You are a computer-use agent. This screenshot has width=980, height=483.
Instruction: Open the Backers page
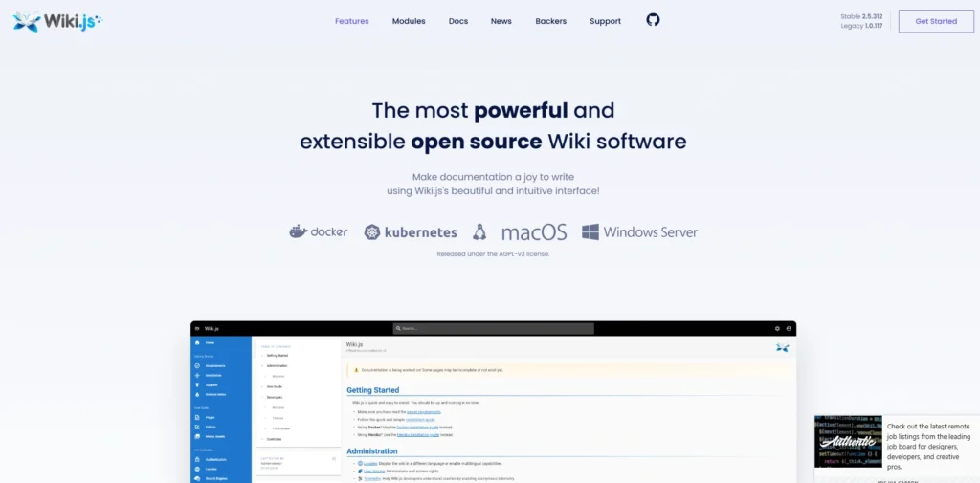(x=550, y=21)
